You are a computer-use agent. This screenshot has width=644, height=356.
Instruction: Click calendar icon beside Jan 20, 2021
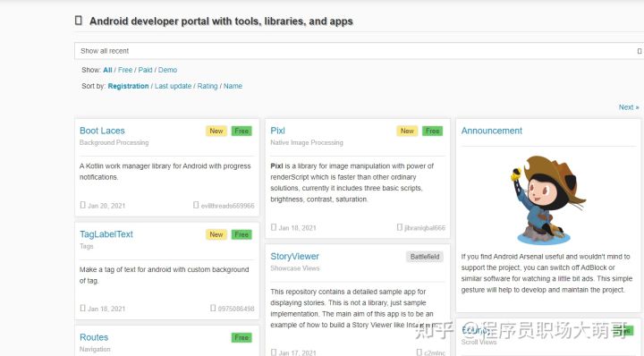click(x=82, y=205)
